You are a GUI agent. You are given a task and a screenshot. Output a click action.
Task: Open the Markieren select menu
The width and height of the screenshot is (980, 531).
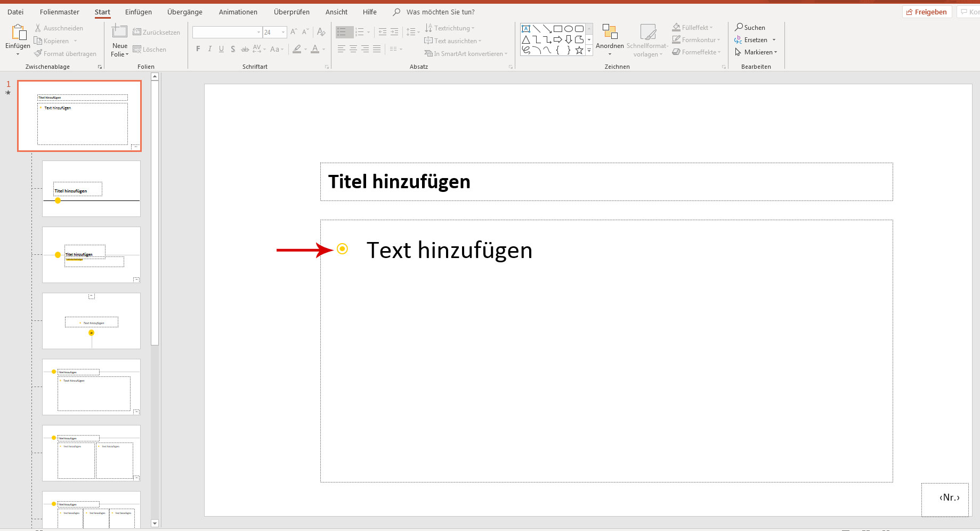[756, 52]
